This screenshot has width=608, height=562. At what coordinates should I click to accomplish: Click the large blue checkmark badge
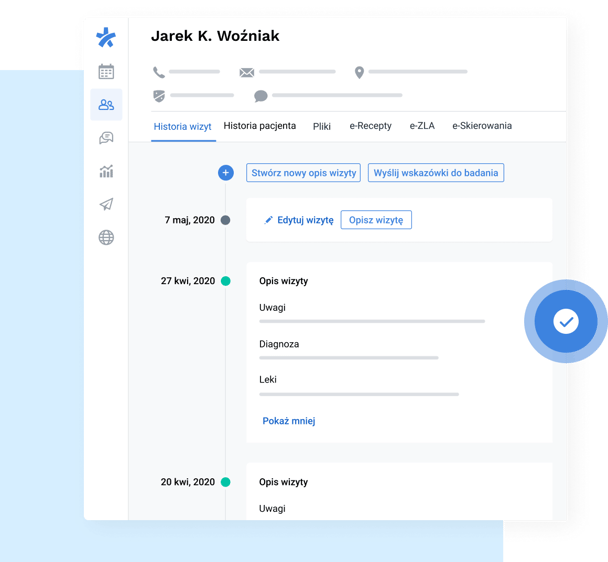click(x=566, y=321)
